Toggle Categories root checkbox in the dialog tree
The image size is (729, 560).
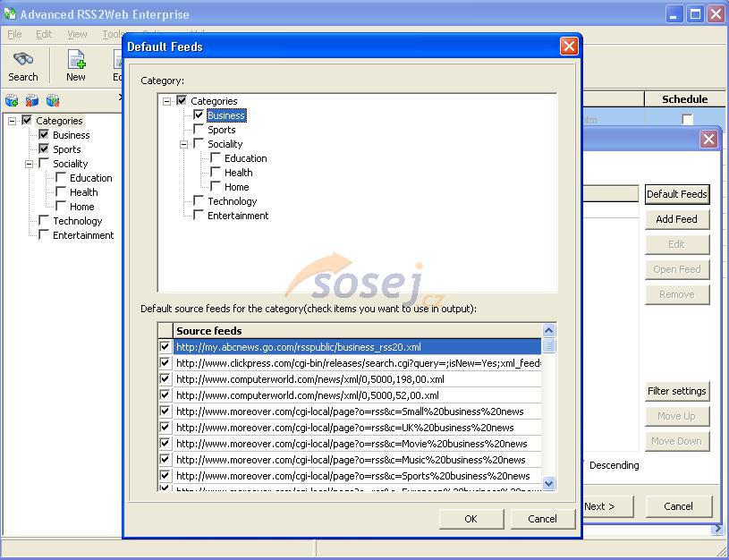182,100
